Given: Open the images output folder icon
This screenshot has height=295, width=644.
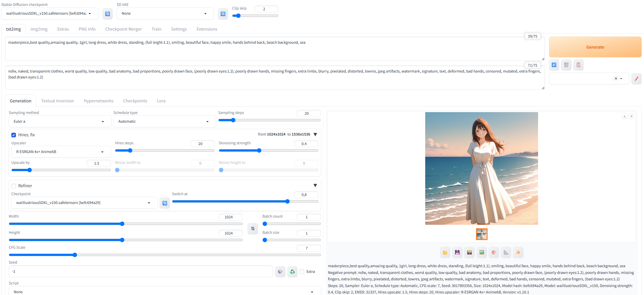Looking at the screenshot, I should tap(445, 252).
